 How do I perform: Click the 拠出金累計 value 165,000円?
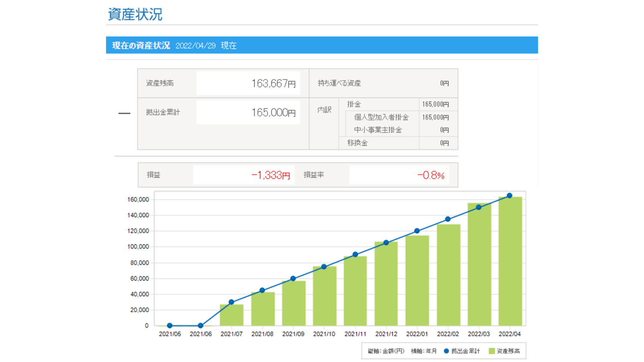[x=273, y=113]
